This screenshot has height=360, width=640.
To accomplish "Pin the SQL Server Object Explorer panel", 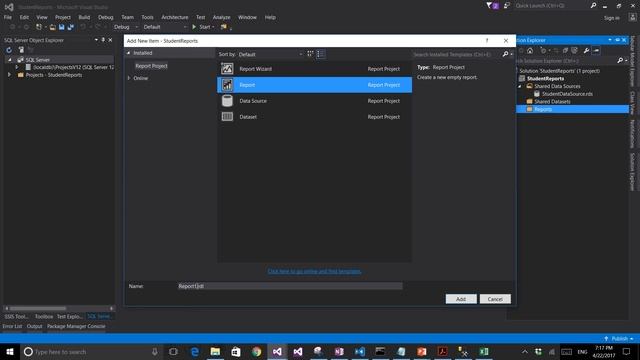I will coord(103,40).
